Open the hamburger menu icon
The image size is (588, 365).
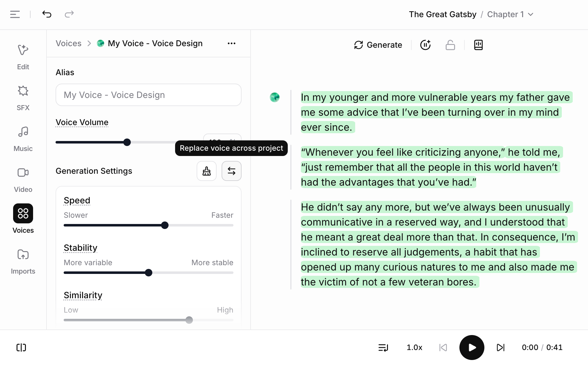tap(15, 14)
